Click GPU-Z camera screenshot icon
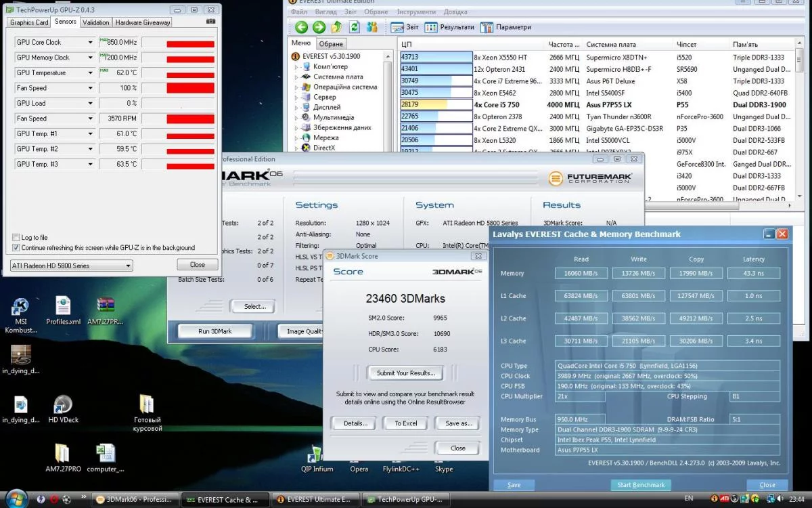Image resolution: width=812 pixels, height=508 pixels. coord(211,22)
